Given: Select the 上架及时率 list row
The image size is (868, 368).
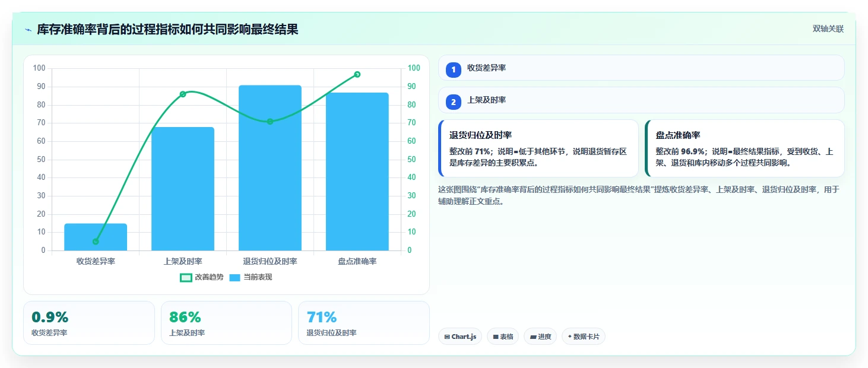Looking at the screenshot, I should coord(641,100).
